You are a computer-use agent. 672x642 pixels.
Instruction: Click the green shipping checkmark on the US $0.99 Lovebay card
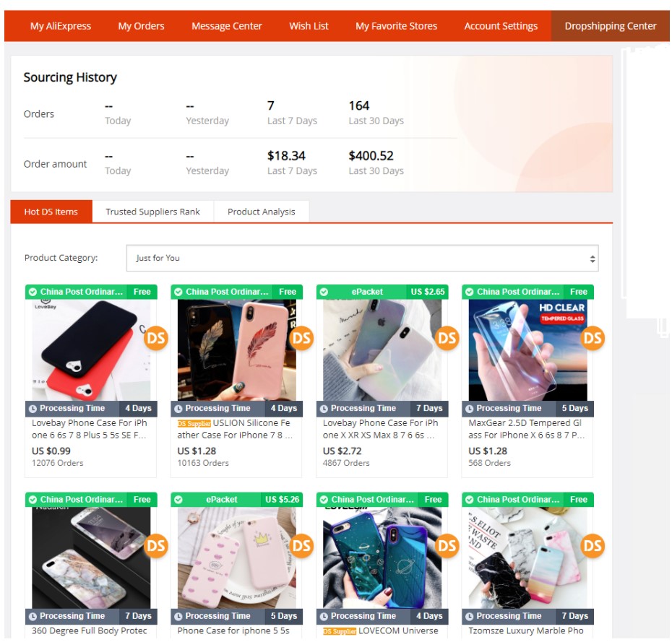coord(33,292)
